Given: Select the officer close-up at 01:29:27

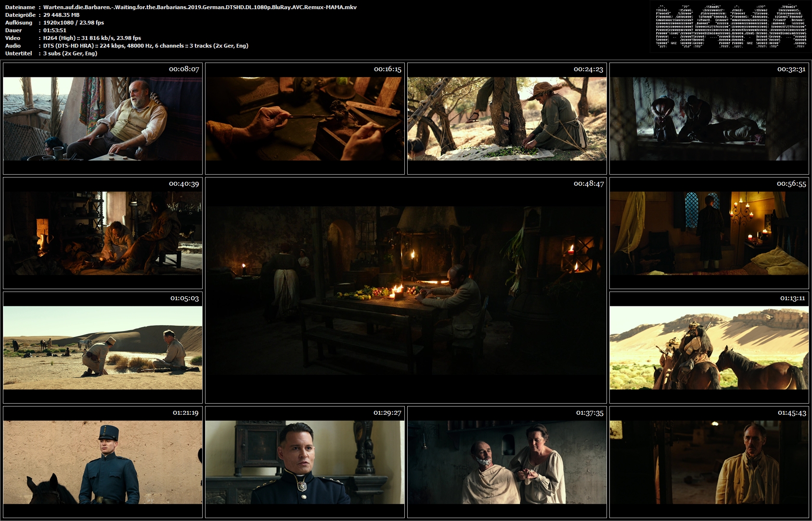Looking at the screenshot, I should coord(305,462).
